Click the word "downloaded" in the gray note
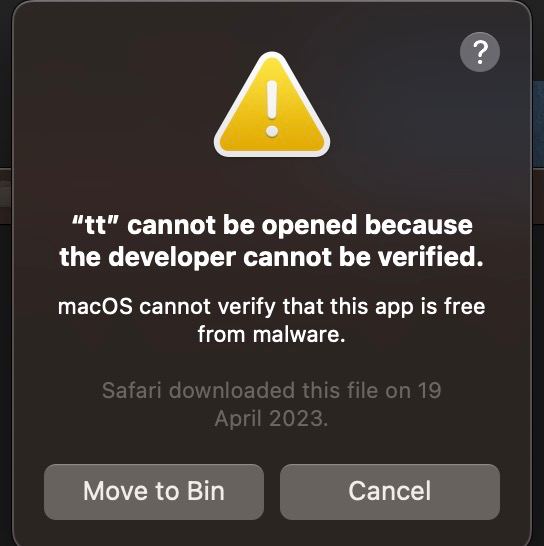 (232, 390)
